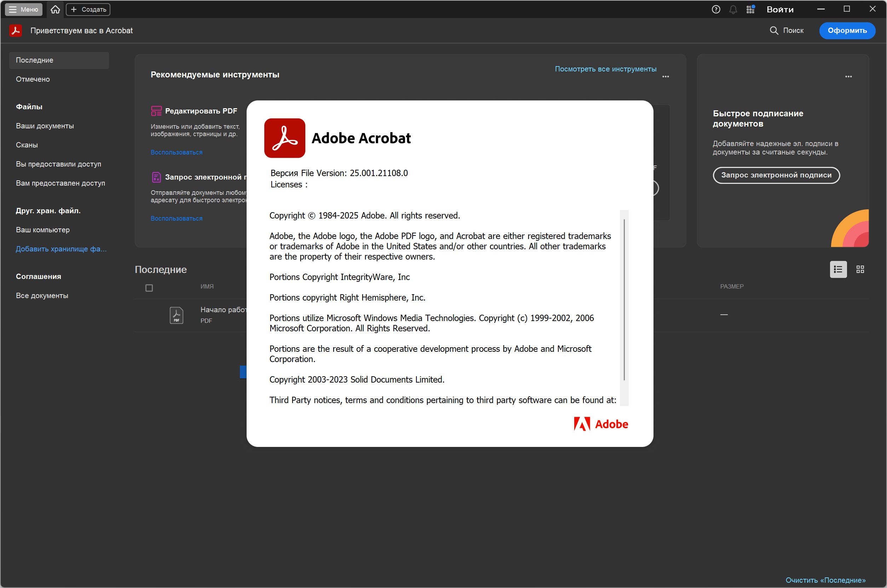
Task: Open notifications bell icon
Action: pyautogui.click(x=733, y=10)
